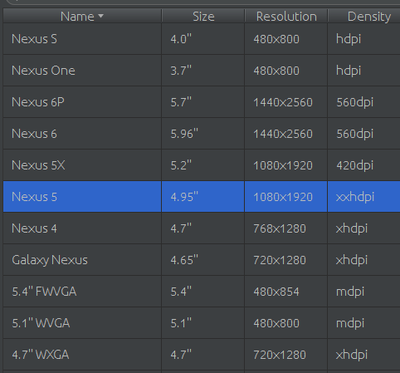Click the 720x1280 resolution of 4.7" WXGA
400x373 pixels.
pos(286,355)
